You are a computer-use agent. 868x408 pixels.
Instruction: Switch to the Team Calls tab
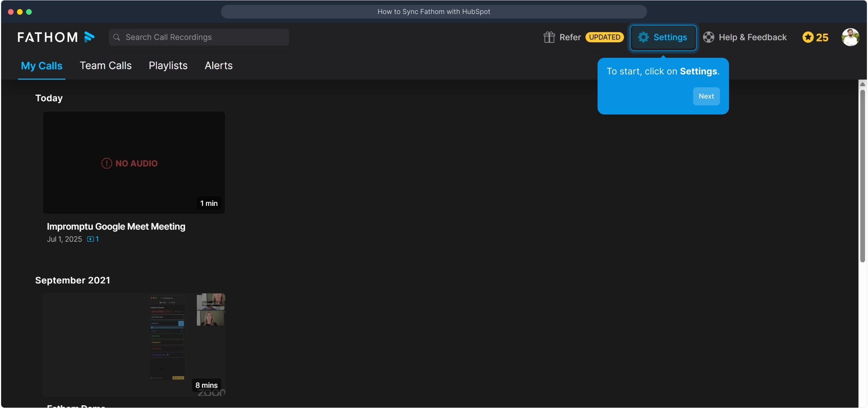pyautogui.click(x=106, y=66)
